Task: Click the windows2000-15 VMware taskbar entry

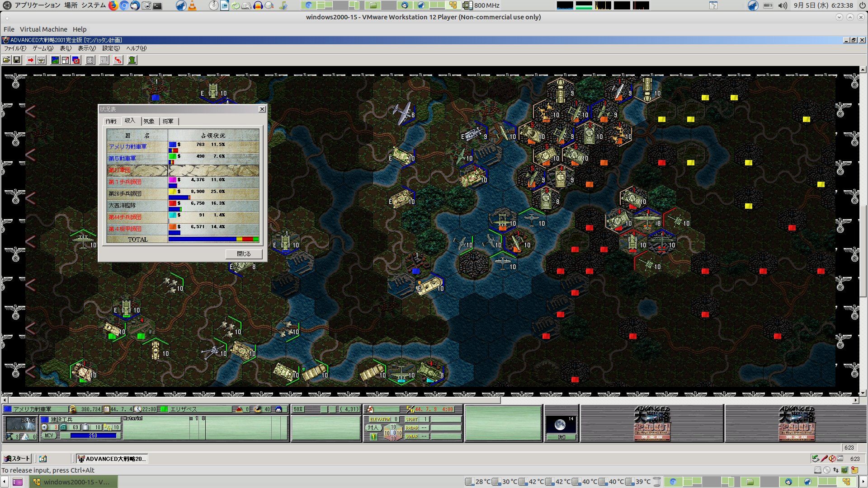Action: coord(74,482)
